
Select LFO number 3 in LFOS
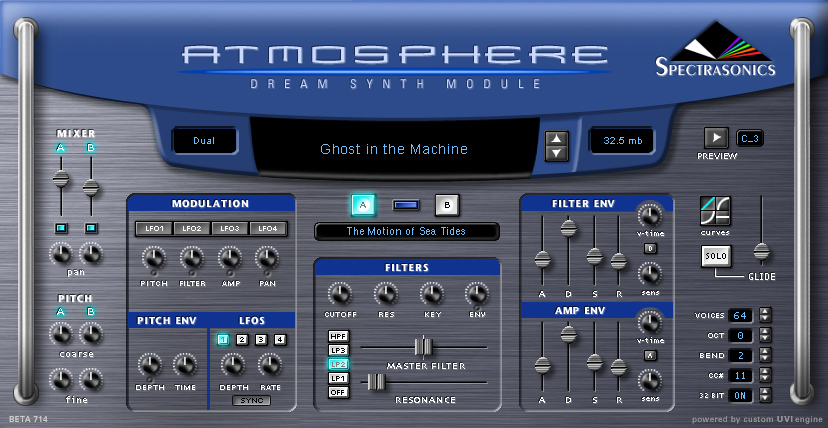261,340
